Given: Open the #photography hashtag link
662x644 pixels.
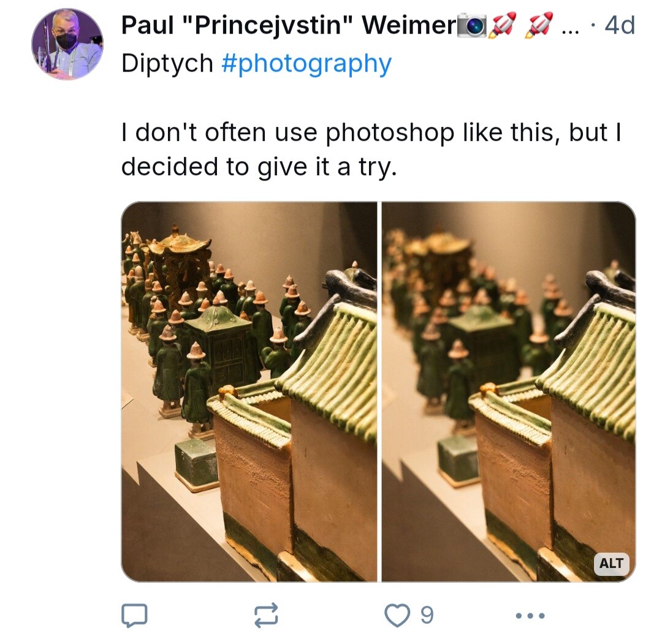Looking at the screenshot, I should [306, 64].
